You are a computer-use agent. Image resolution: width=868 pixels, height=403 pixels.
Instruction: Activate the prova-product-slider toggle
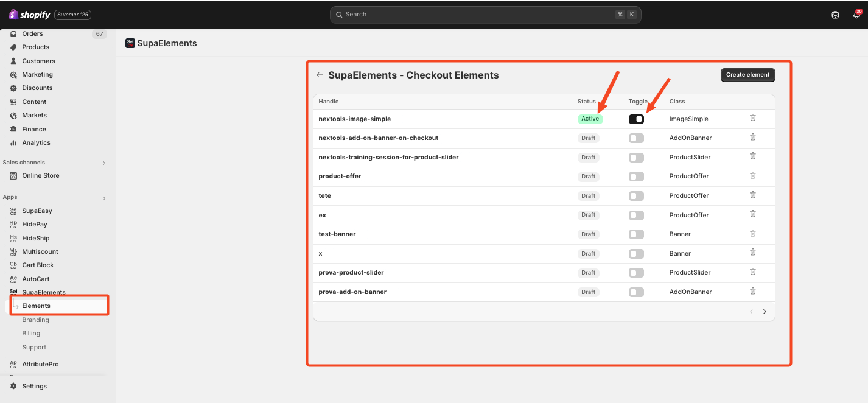tap(636, 273)
